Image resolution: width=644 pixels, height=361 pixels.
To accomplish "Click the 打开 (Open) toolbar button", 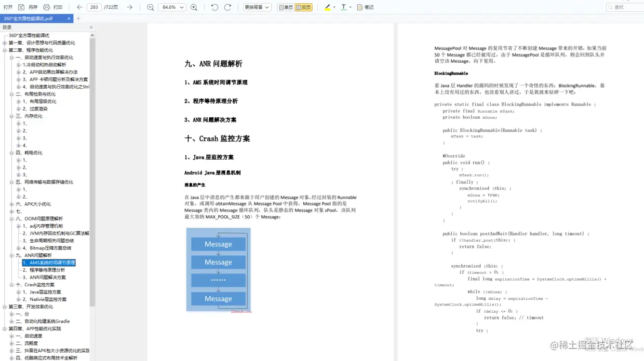I will point(8,7).
